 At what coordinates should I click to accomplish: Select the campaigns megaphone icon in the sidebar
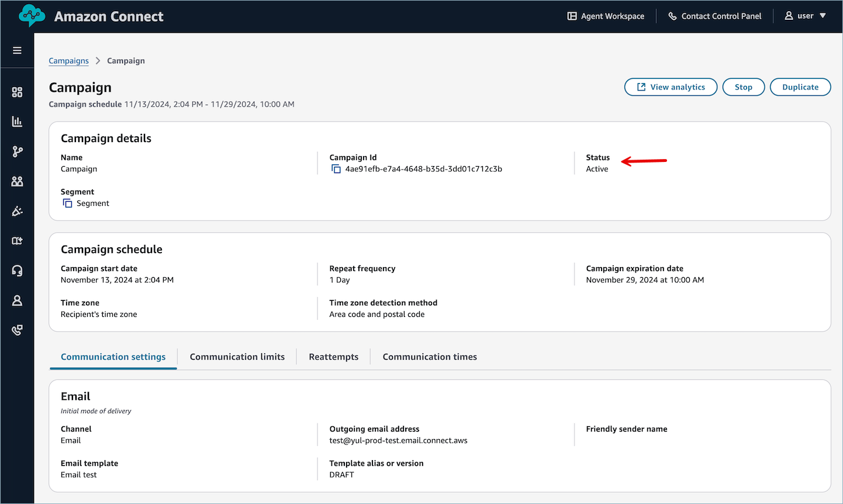tap(17, 211)
